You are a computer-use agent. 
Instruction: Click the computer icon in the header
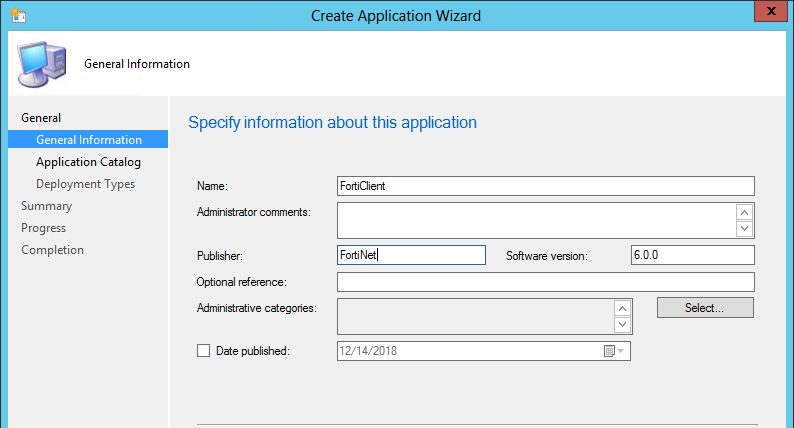pos(42,64)
